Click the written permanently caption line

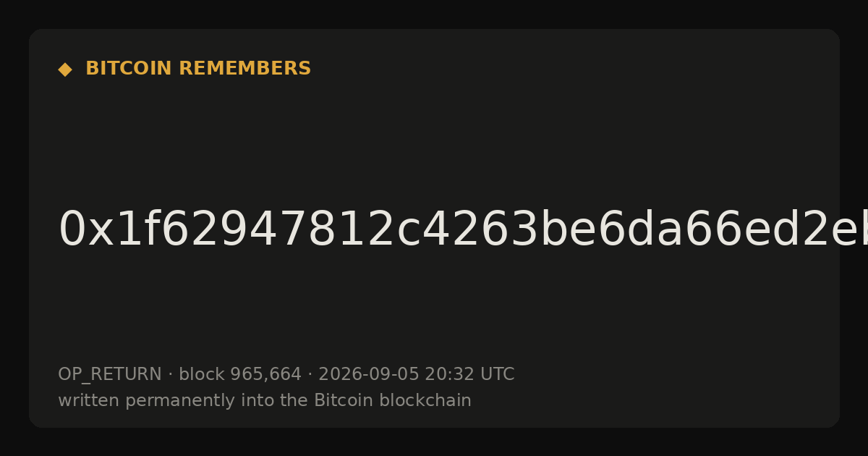pos(265,401)
